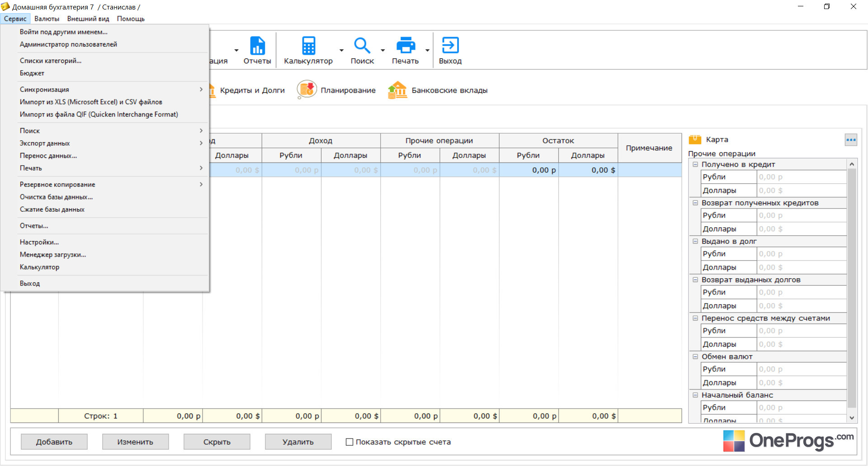Expand the Поиск submenu entry
Image resolution: width=868 pixels, height=466 pixels.
pos(105,131)
